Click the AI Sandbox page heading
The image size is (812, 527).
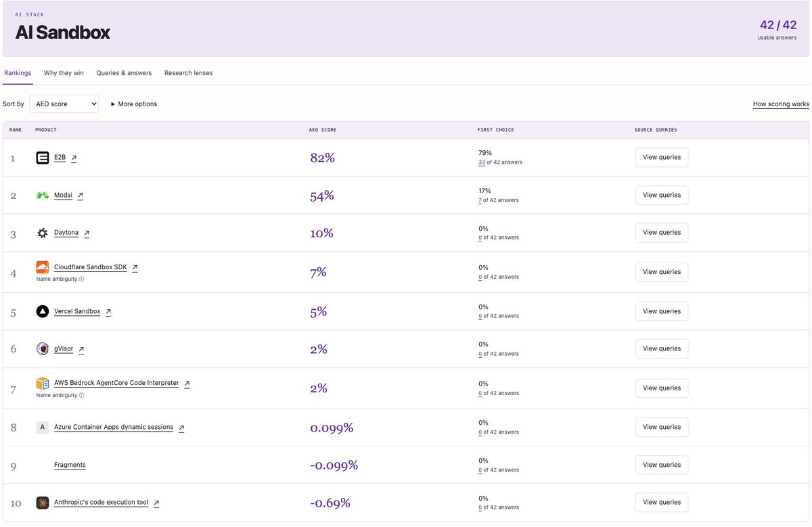(x=63, y=32)
